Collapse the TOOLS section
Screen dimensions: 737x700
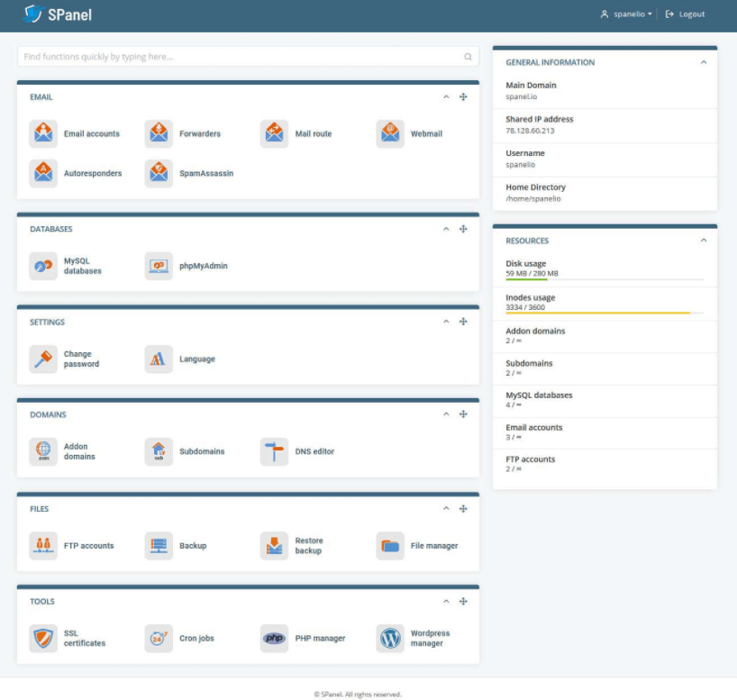click(445, 601)
